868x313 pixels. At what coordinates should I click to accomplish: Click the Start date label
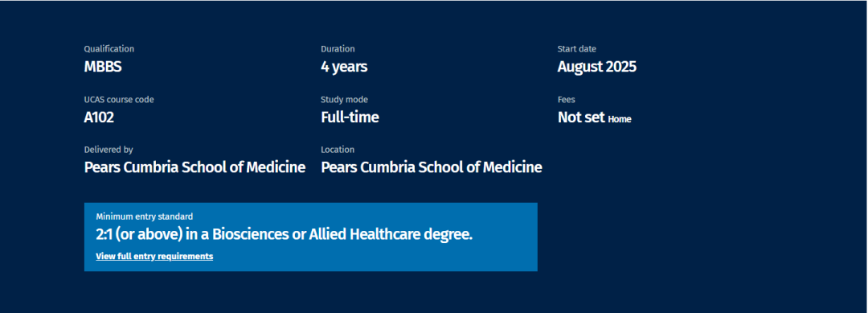click(x=577, y=49)
